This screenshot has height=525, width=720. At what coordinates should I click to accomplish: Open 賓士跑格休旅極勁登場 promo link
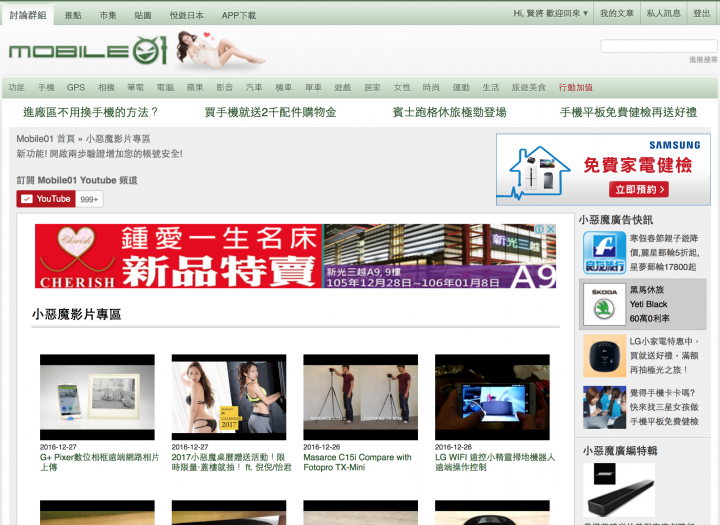(x=450, y=112)
